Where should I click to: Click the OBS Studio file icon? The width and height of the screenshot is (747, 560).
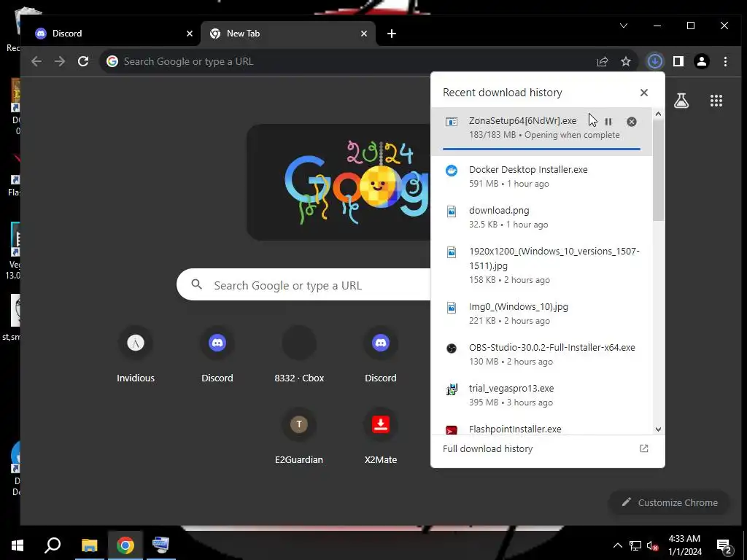[451, 349]
